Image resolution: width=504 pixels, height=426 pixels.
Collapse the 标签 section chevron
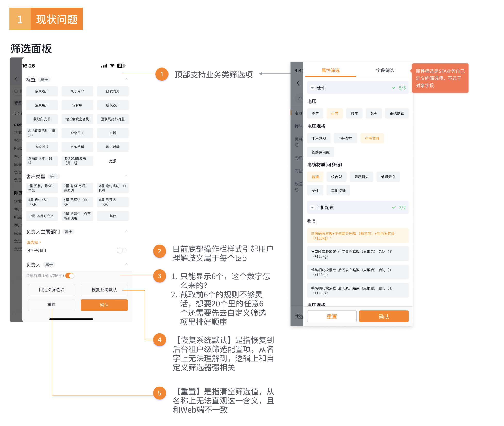tap(126, 79)
